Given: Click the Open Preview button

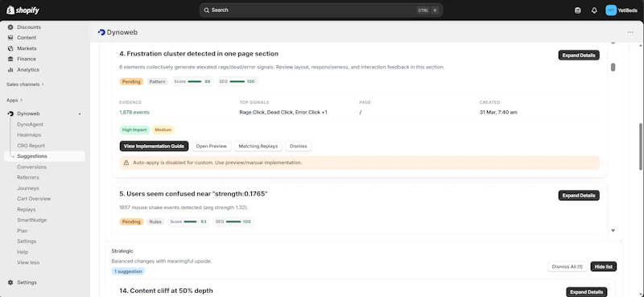Looking at the screenshot, I should (x=211, y=146).
